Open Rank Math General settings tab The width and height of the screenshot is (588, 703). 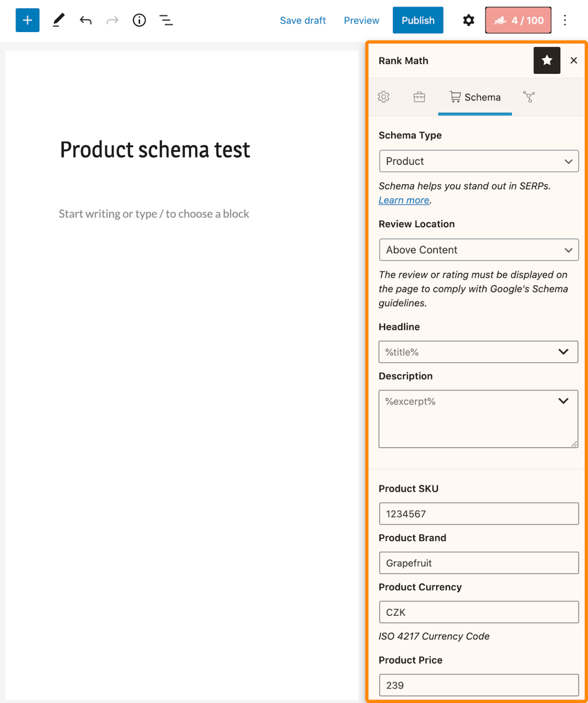coord(383,97)
